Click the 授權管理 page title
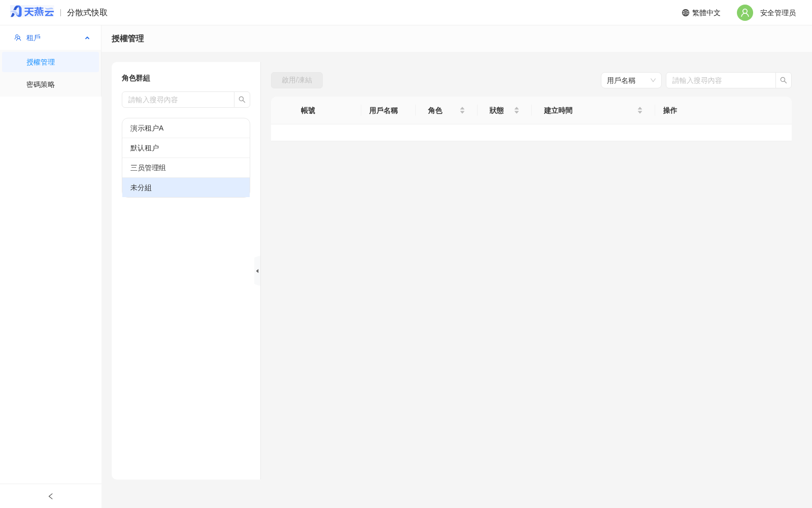 tap(128, 39)
